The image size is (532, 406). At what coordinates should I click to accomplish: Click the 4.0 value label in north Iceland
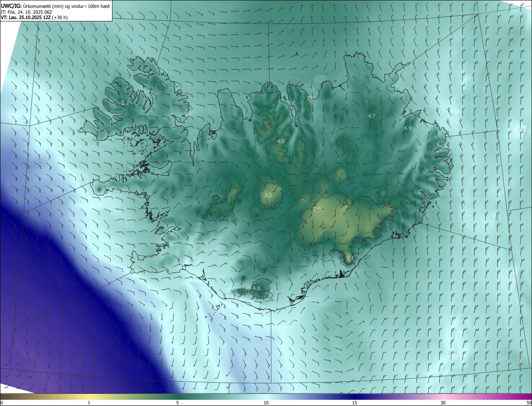tap(281, 141)
